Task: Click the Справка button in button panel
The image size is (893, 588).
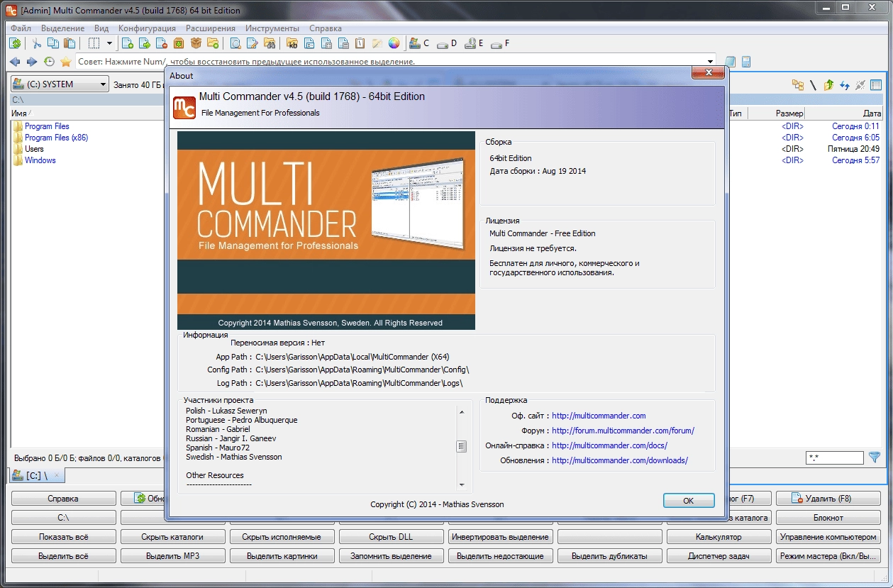Action: click(x=64, y=499)
